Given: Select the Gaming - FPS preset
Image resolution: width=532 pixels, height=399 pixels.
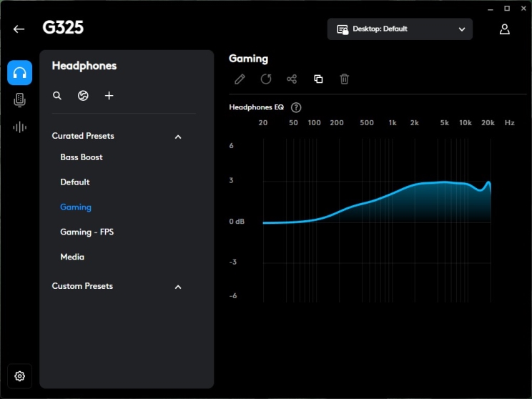Looking at the screenshot, I should pyautogui.click(x=87, y=232).
